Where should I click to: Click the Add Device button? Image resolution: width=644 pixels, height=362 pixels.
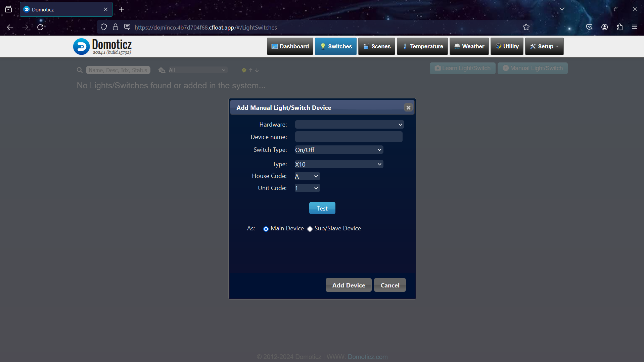click(x=349, y=285)
